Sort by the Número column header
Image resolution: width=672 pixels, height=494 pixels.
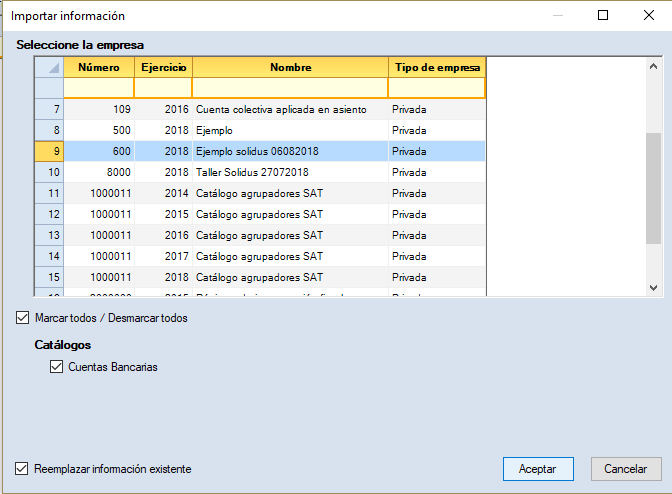(x=99, y=67)
